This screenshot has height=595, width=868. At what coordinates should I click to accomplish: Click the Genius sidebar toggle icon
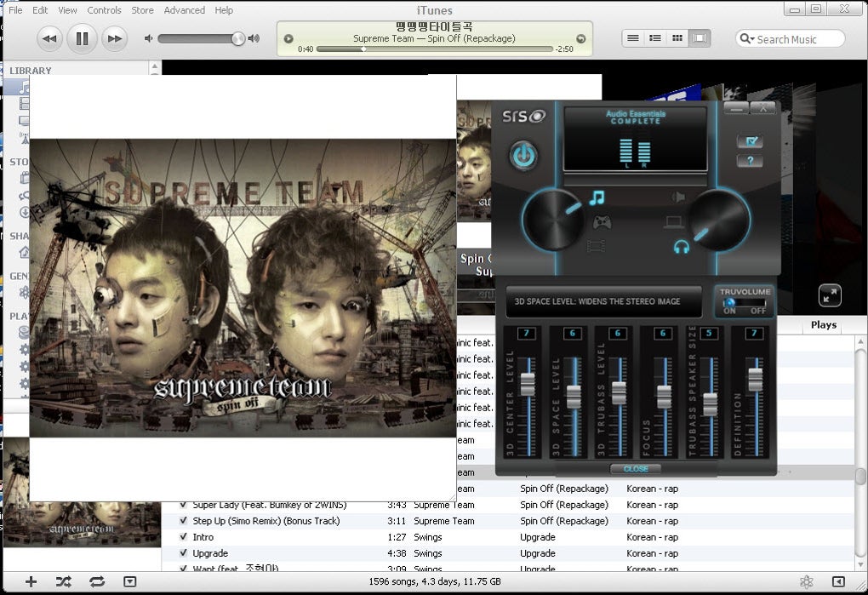coord(807,581)
